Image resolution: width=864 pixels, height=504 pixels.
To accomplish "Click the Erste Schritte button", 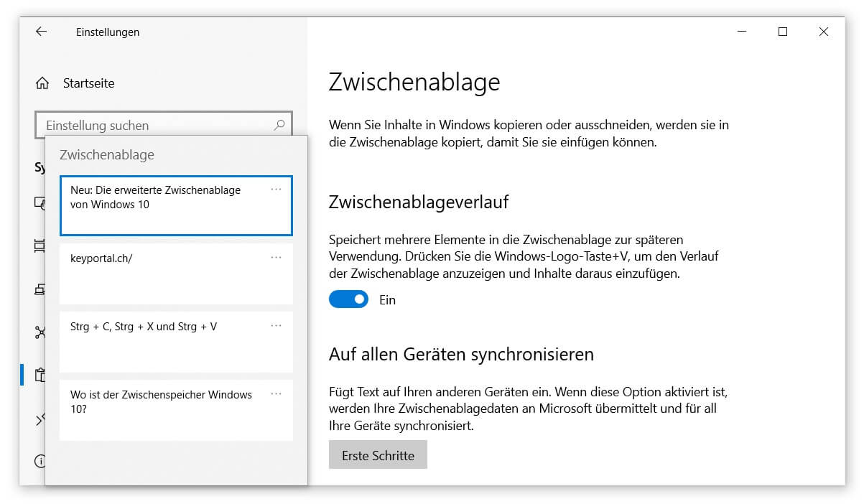I will tap(378, 454).
